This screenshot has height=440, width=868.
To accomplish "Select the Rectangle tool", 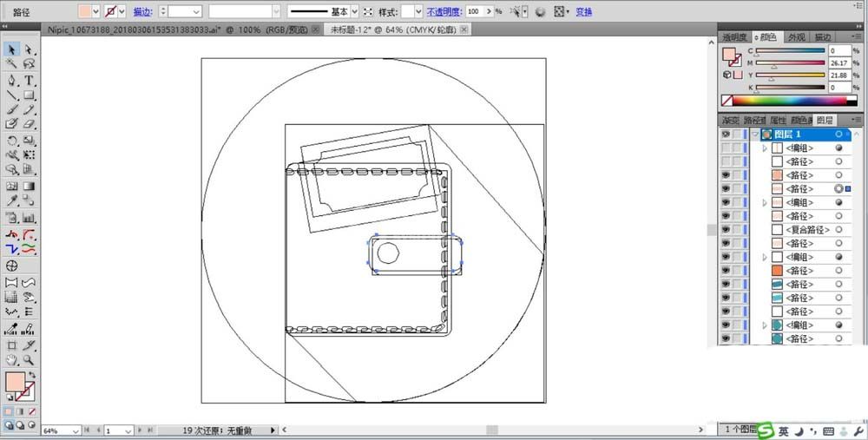I will tap(29, 95).
